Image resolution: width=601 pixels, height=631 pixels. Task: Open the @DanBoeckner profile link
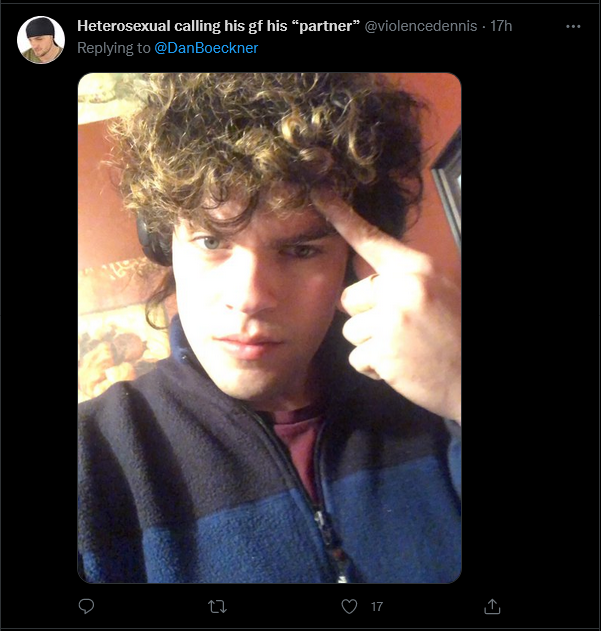point(206,48)
